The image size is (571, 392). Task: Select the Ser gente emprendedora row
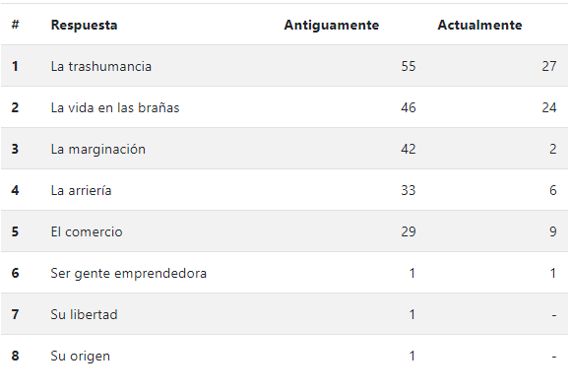point(285,273)
